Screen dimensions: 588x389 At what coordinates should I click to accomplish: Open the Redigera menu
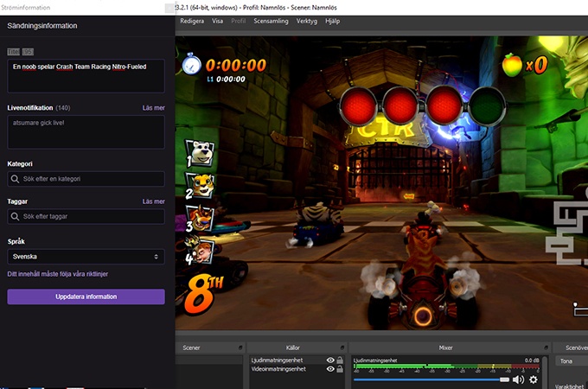192,22
